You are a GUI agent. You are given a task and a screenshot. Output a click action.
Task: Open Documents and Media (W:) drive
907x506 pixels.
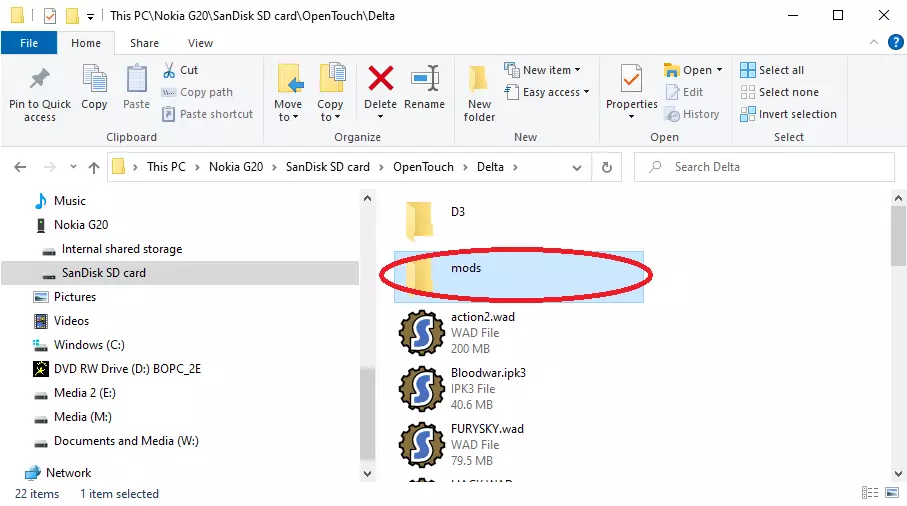point(126,441)
